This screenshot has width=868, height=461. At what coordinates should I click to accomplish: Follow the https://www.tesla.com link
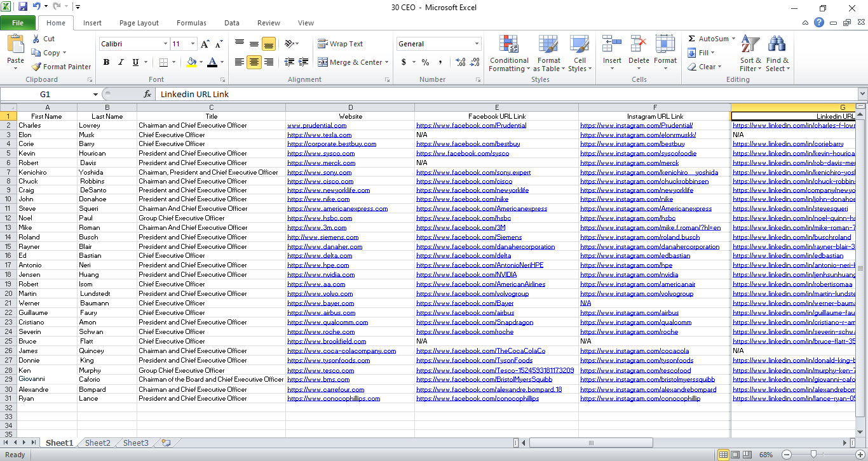[x=320, y=135]
